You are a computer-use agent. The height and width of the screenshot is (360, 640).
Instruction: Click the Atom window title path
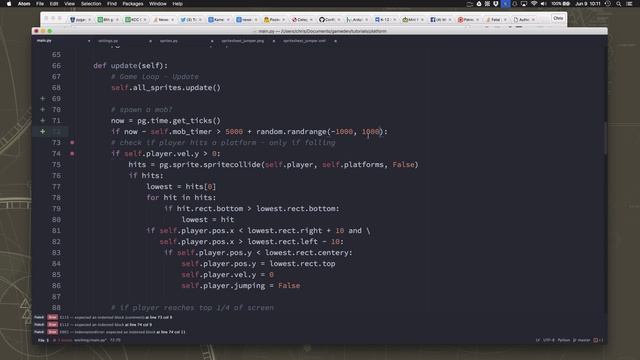pyautogui.click(x=322, y=31)
